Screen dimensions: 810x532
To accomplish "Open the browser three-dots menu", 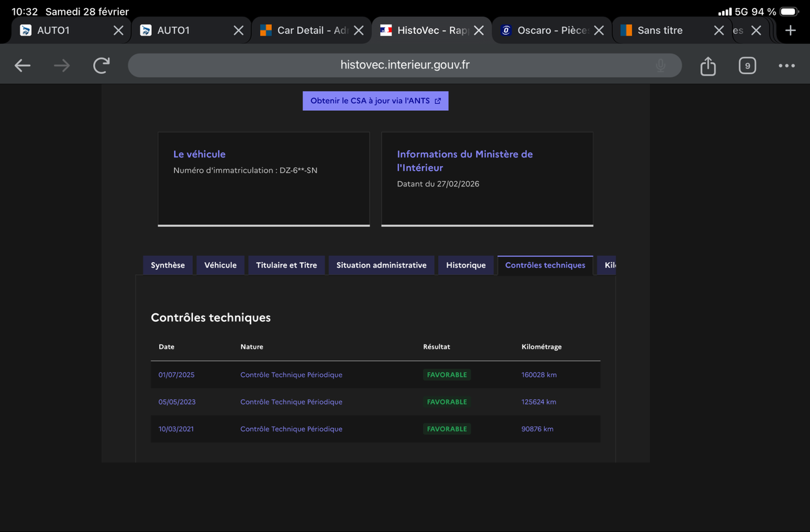I will (786, 65).
